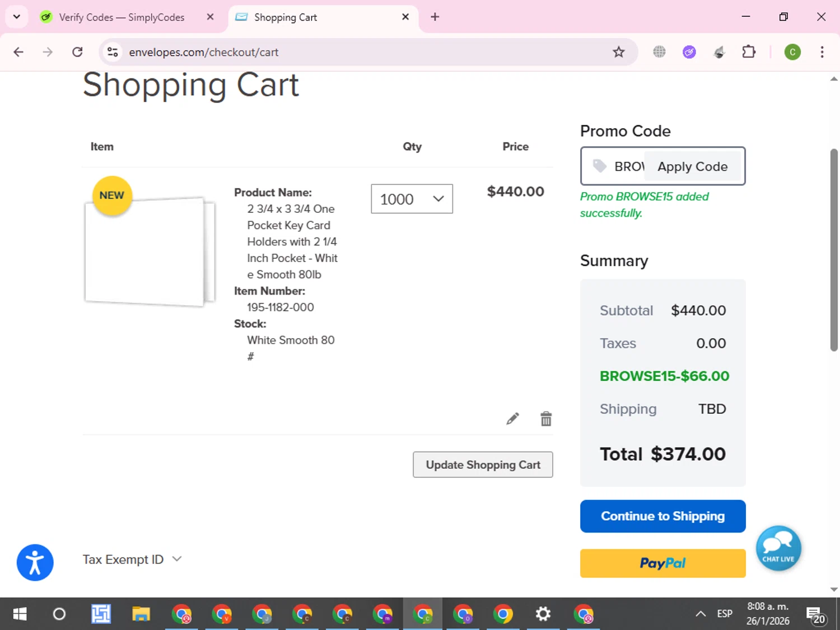
Task: Open the browser extensions puzzle icon
Action: click(x=749, y=52)
